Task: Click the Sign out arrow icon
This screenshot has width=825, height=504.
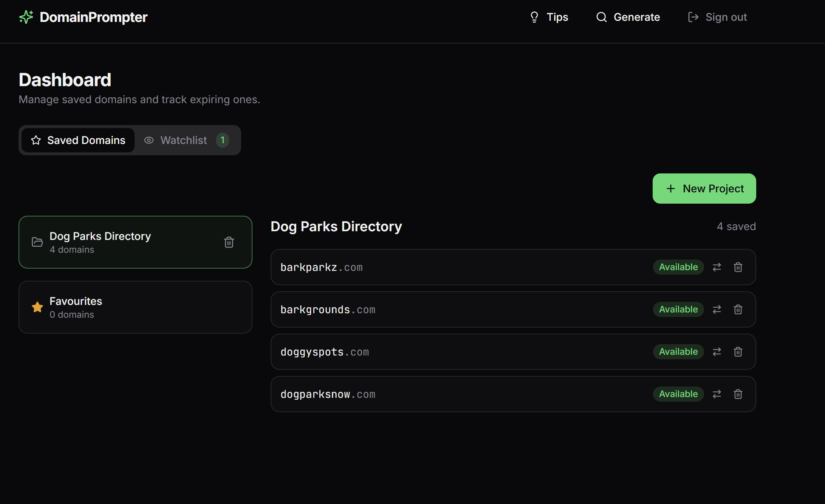Action: pos(693,17)
